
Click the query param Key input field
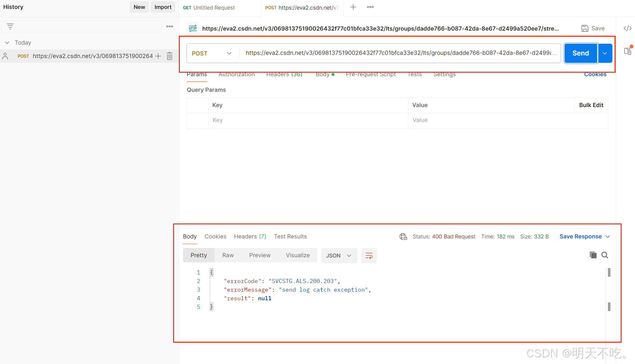click(308, 120)
